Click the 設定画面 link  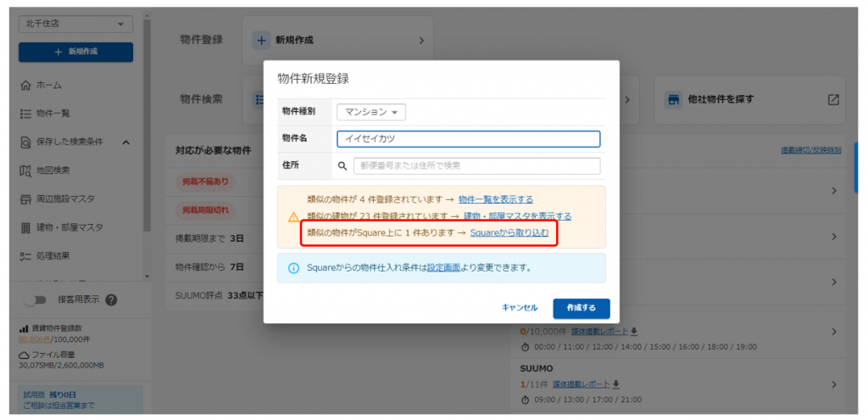pos(443,267)
